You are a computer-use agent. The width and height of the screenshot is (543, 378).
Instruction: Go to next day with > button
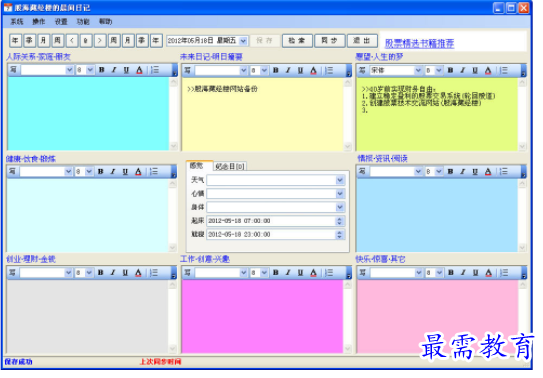pyautogui.click(x=100, y=41)
